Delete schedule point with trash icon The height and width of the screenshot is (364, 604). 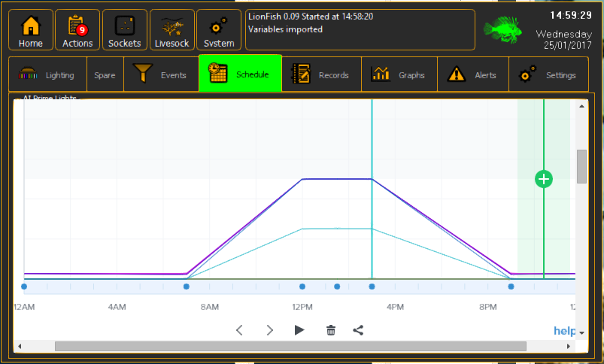click(x=331, y=330)
